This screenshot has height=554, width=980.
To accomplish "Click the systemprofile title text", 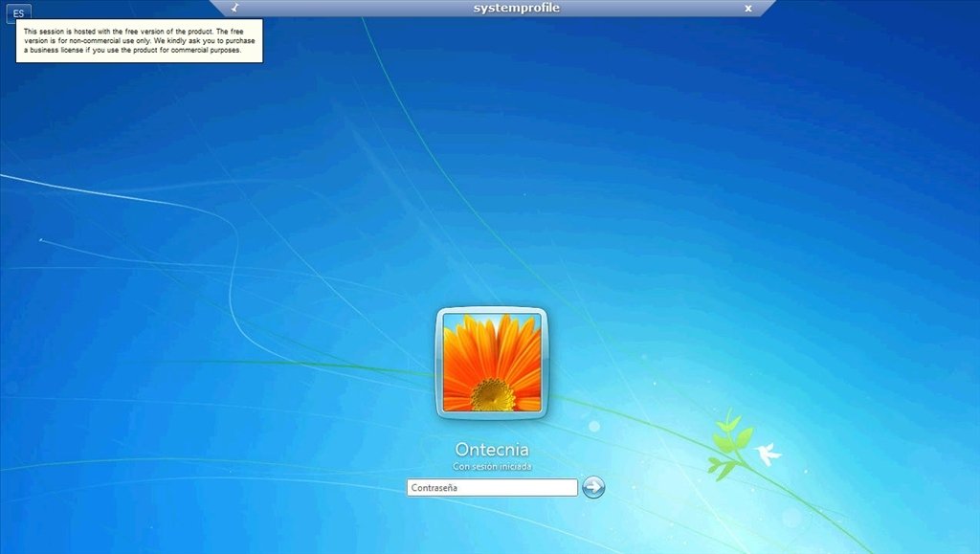I will coord(516,8).
